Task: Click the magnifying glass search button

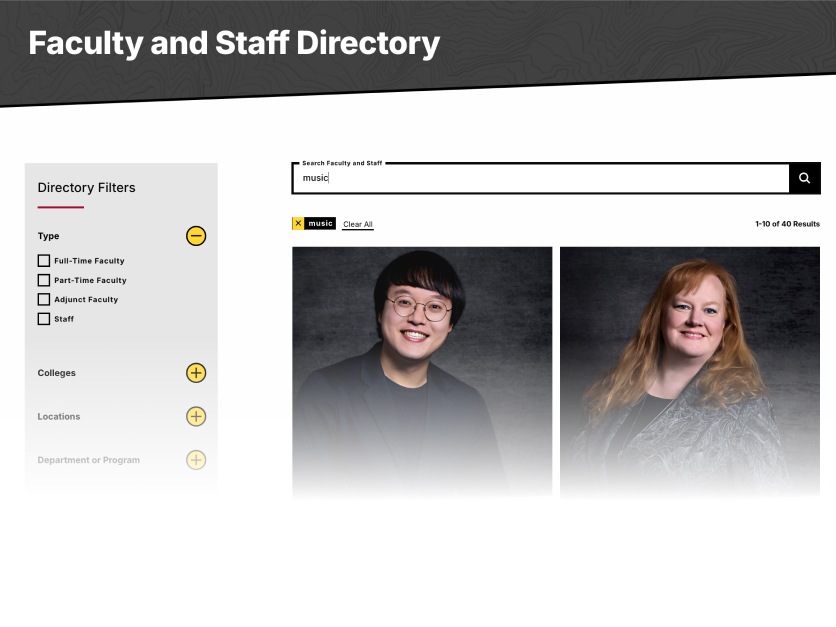Action: [804, 178]
